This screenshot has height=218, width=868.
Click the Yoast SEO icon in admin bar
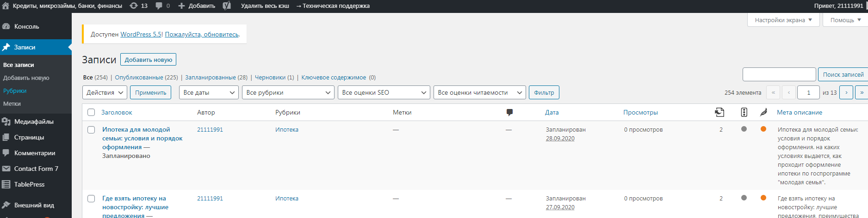[x=227, y=6]
